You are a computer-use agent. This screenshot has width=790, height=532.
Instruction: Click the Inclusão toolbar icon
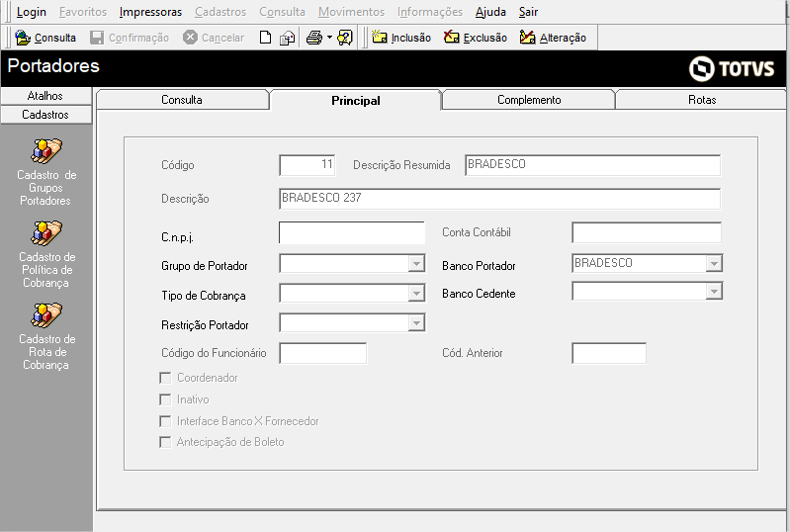[380, 37]
